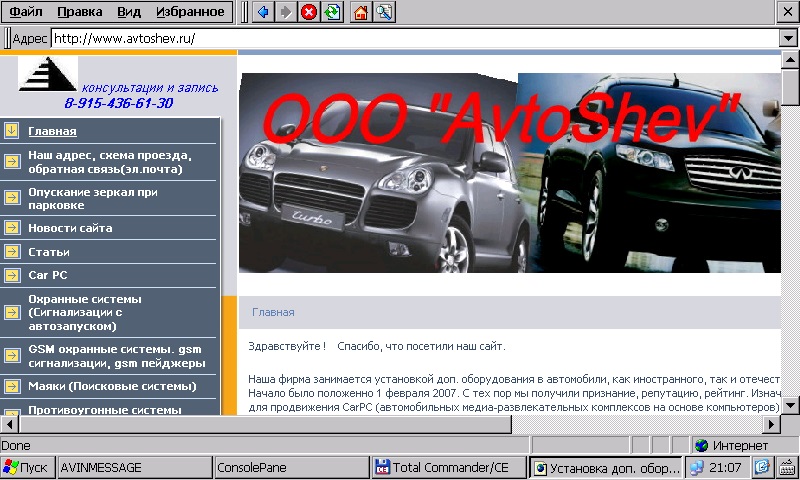Click the Здравствуйте! greeting text

[x=287, y=346]
